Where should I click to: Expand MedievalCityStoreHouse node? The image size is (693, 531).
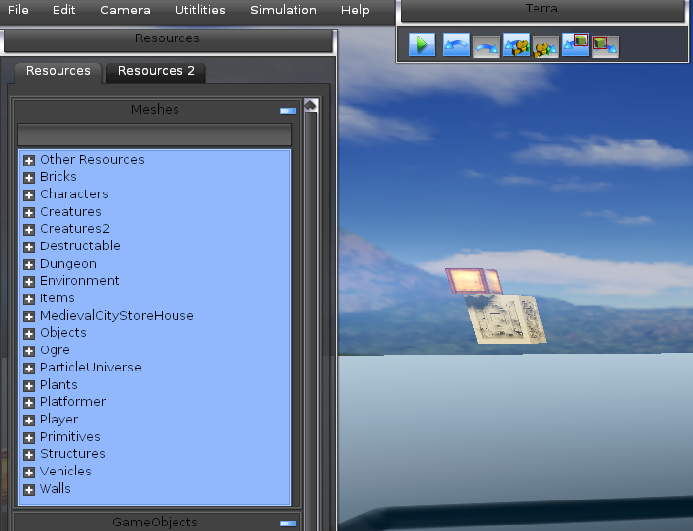(29, 317)
